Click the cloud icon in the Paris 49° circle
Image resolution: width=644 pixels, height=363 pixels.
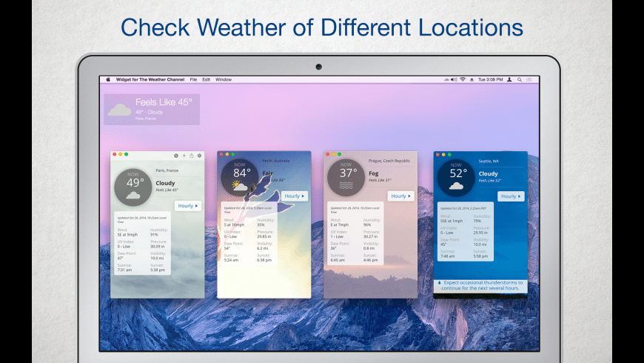133,195
